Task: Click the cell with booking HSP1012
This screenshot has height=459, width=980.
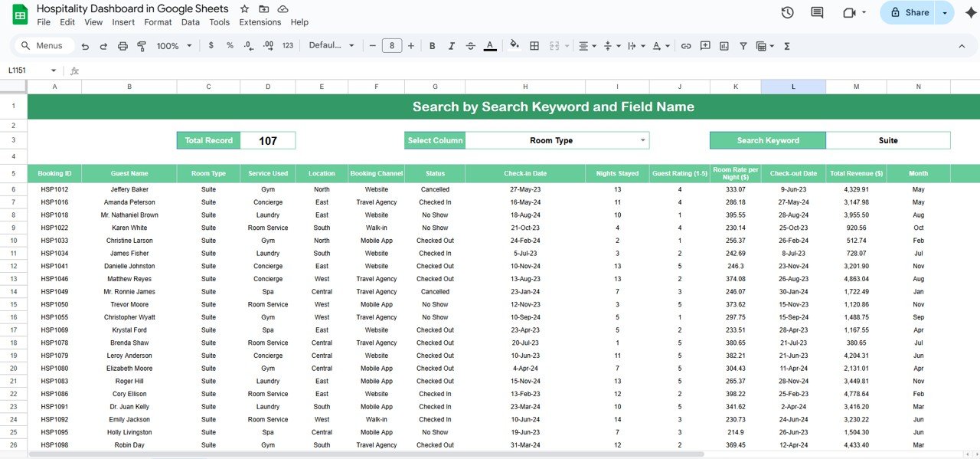Action: click(54, 189)
